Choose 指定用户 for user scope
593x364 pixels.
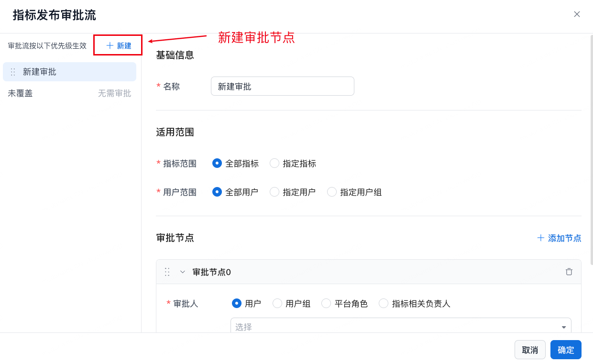tap(275, 192)
